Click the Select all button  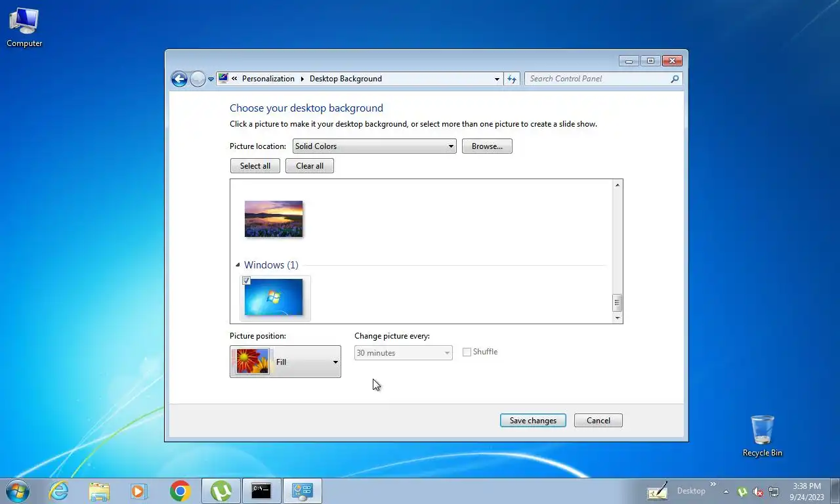click(255, 166)
